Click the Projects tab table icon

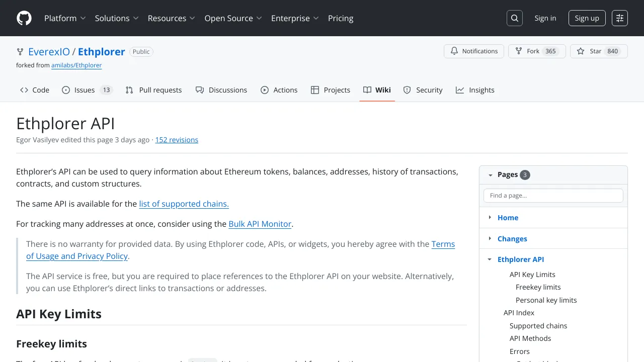(315, 90)
